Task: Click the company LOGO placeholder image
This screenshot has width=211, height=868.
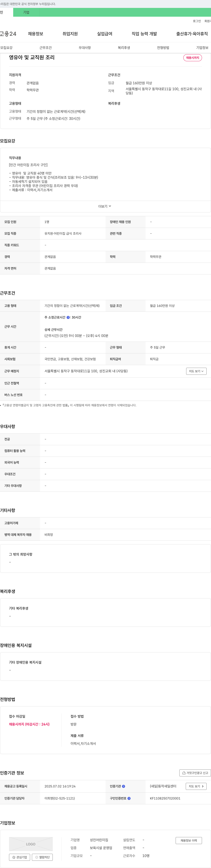Action: click(x=31, y=844)
